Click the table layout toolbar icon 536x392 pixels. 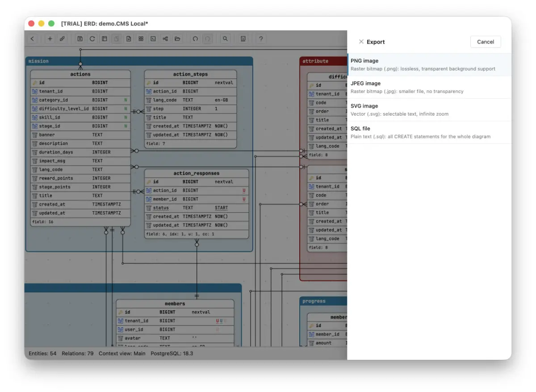click(104, 39)
